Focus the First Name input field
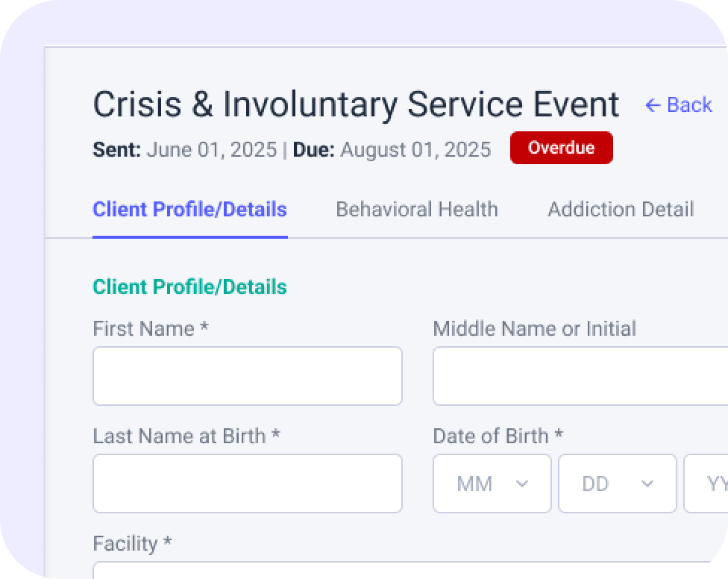The image size is (728, 579). (x=247, y=376)
